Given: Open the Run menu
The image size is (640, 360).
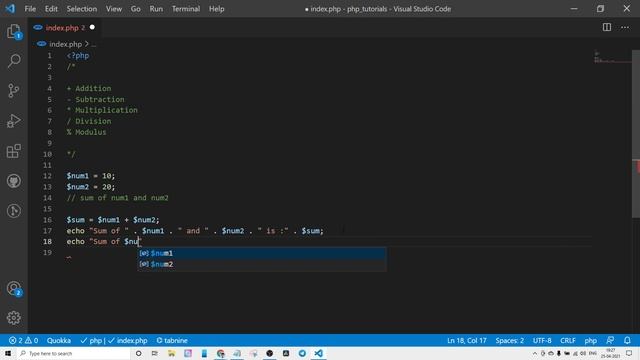Looking at the screenshot, I should (156, 9).
